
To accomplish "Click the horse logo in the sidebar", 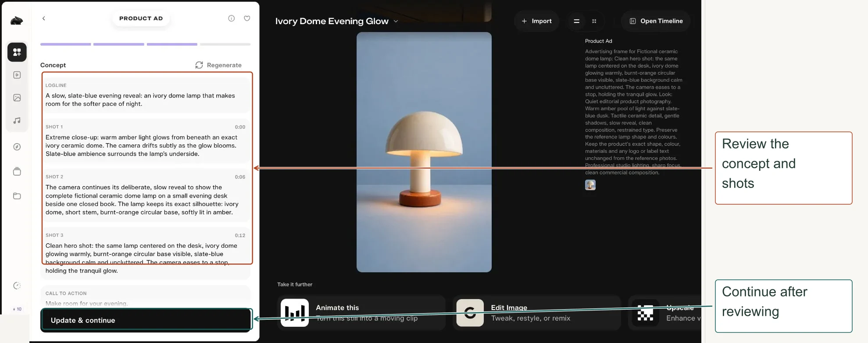I will tap(17, 21).
